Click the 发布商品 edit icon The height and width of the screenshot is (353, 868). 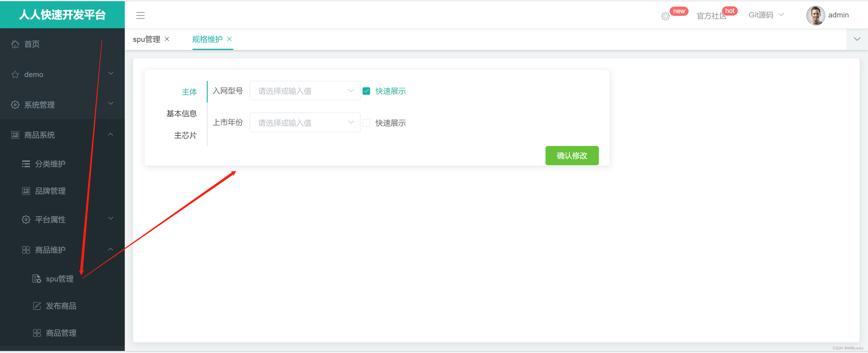click(x=37, y=305)
